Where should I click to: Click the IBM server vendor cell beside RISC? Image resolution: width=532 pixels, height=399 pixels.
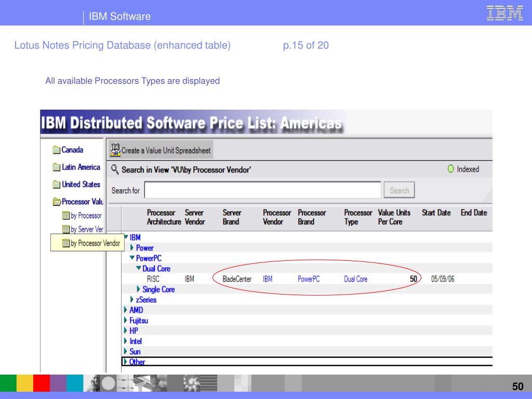click(x=189, y=279)
